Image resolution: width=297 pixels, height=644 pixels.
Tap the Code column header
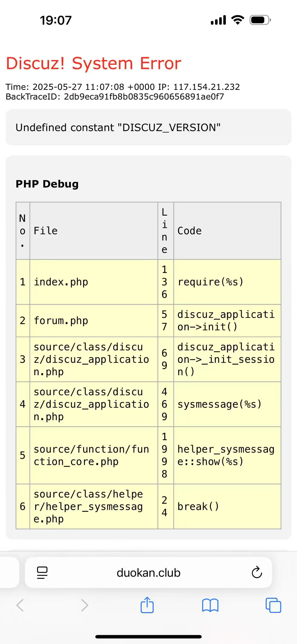click(x=227, y=231)
